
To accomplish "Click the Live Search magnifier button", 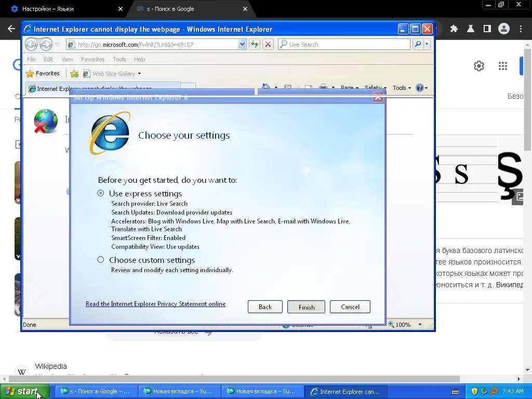I will click(x=418, y=45).
